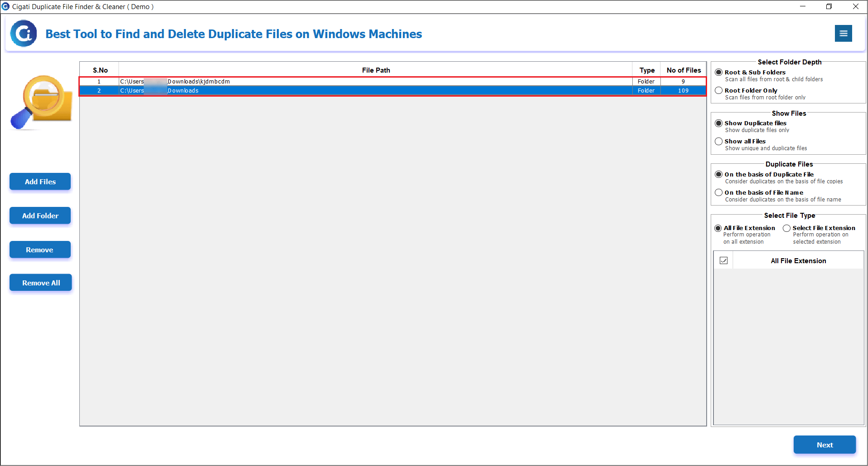
Task: Select Root Folder Only option
Action: [x=718, y=90]
